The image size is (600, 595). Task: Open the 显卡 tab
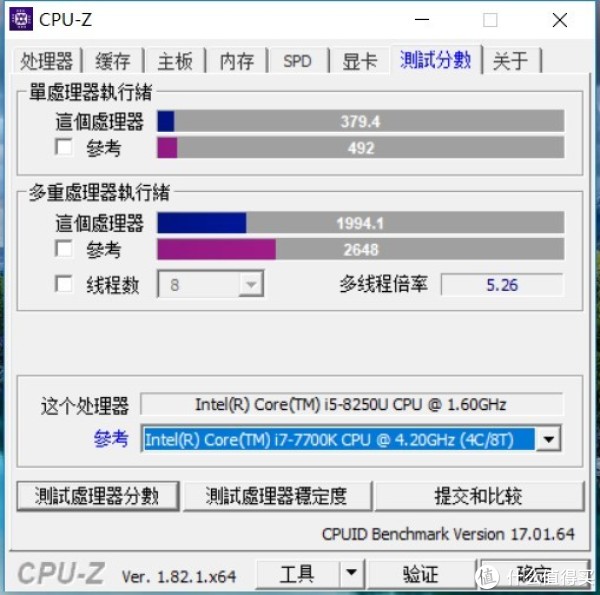[360, 60]
